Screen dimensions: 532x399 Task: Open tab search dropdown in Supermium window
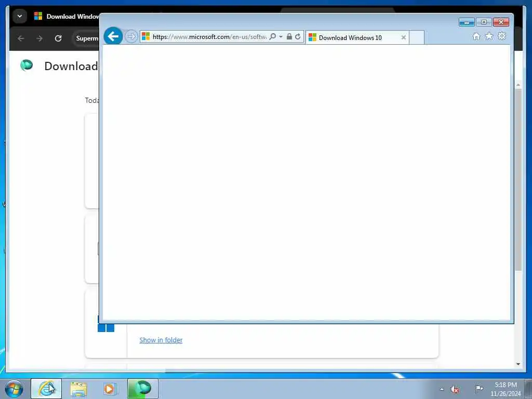[x=20, y=16]
